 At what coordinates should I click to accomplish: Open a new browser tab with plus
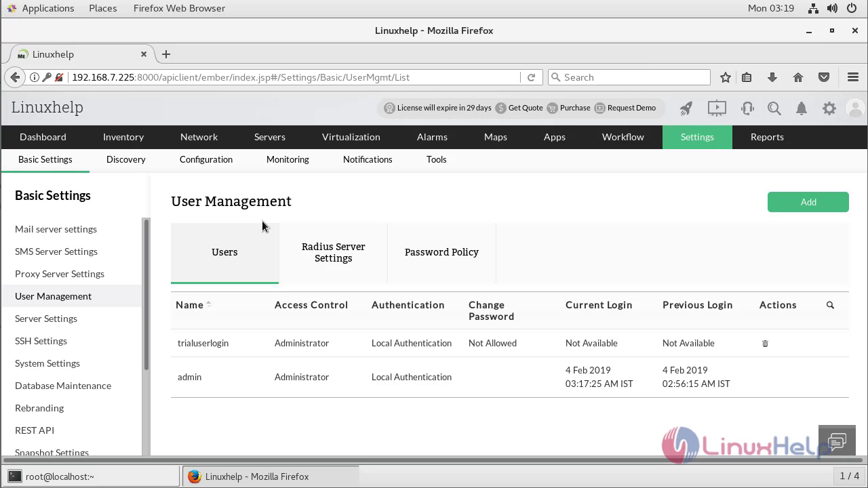tap(166, 54)
